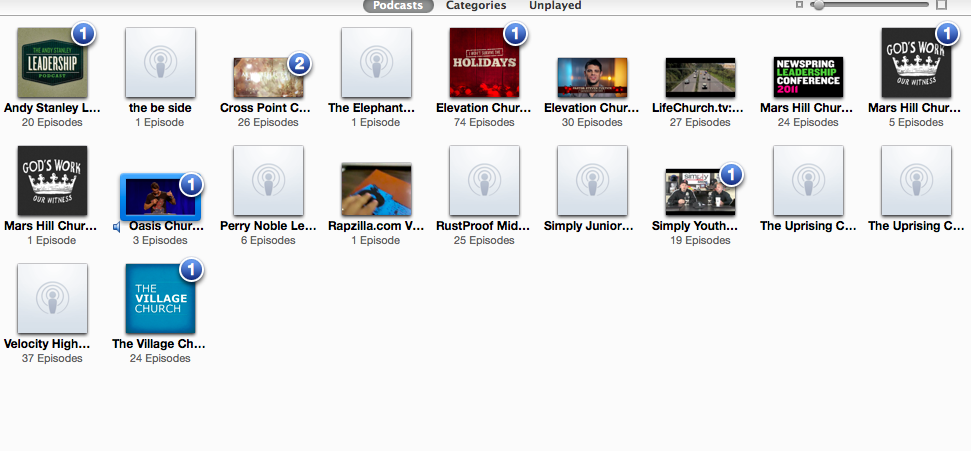Click the "19 Episodes" label under Simply Youth
Image resolution: width=971 pixels, height=451 pixels.
[x=700, y=241]
